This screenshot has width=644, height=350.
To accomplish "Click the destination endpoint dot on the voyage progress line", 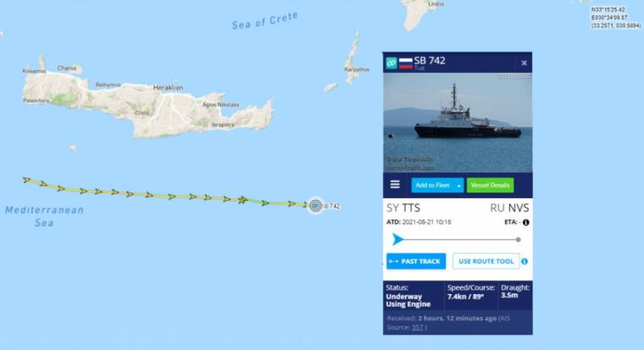I will (x=519, y=240).
